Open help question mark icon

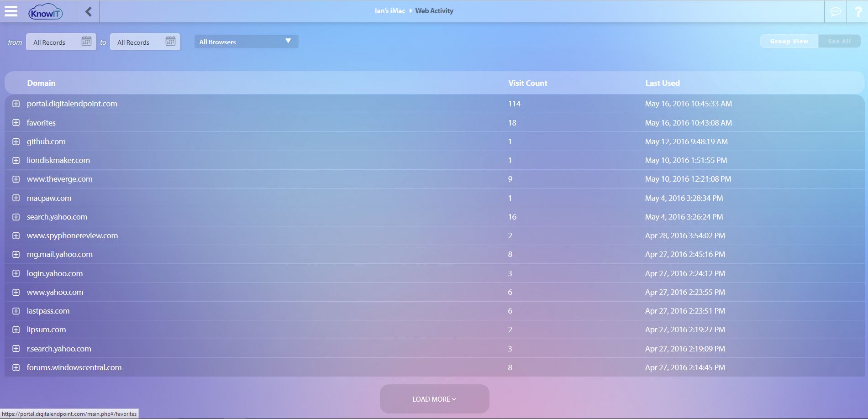click(857, 11)
